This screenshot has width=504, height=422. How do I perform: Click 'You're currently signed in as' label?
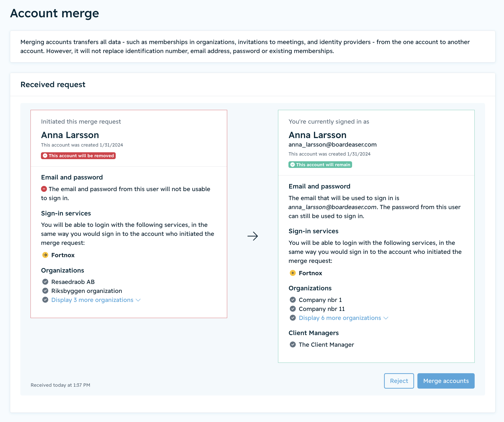click(x=329, y=121)
